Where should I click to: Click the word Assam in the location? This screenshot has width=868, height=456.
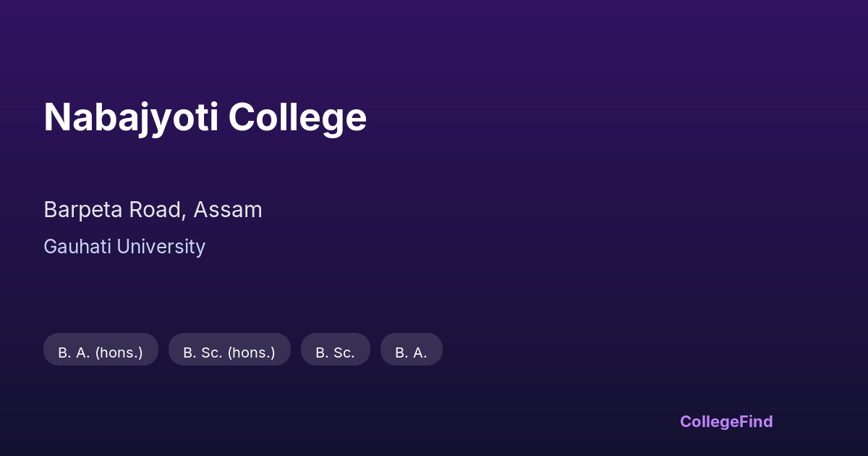pyautogui.click(x=228, y=210)
